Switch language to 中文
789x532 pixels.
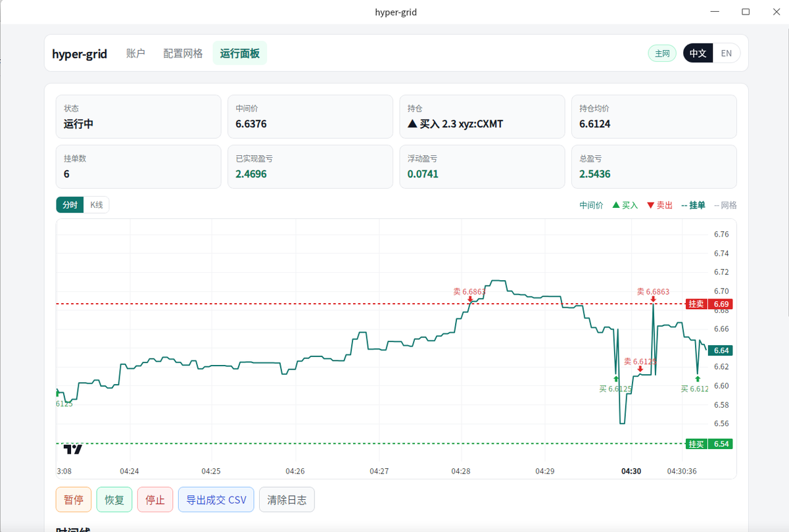click(x=698, y=53)
